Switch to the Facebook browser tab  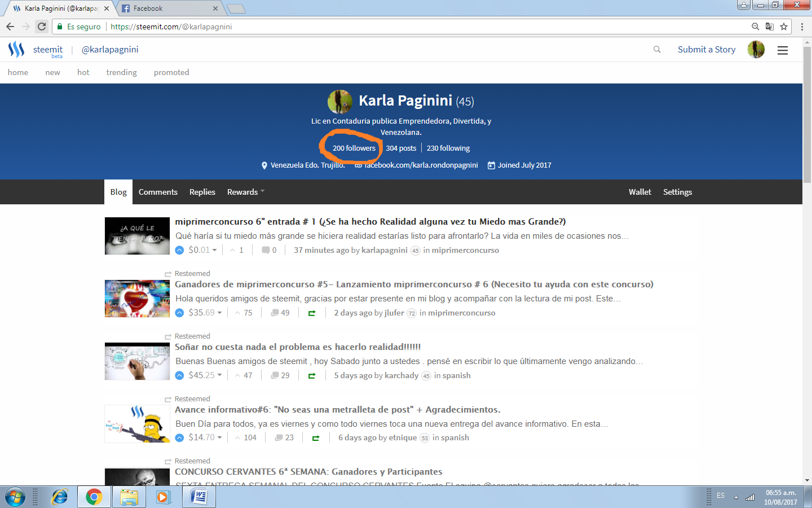(170, 8)
